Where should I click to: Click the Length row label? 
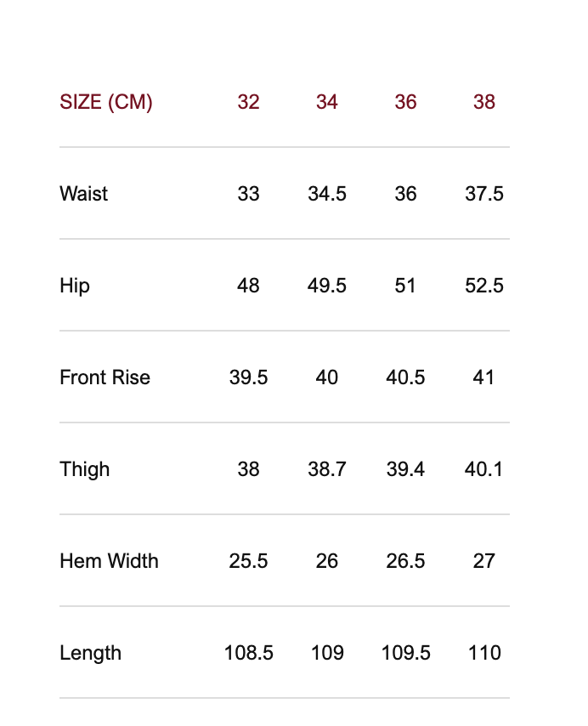coord(90,653)
